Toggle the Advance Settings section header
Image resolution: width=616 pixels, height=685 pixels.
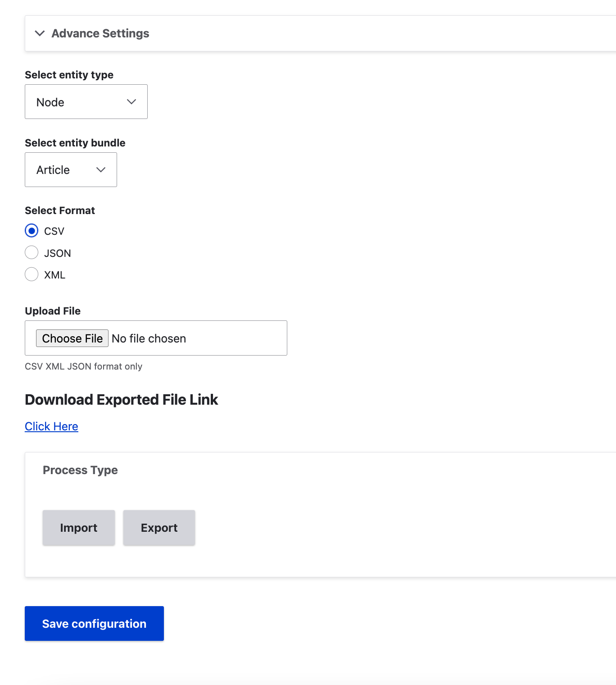[320, 33]
